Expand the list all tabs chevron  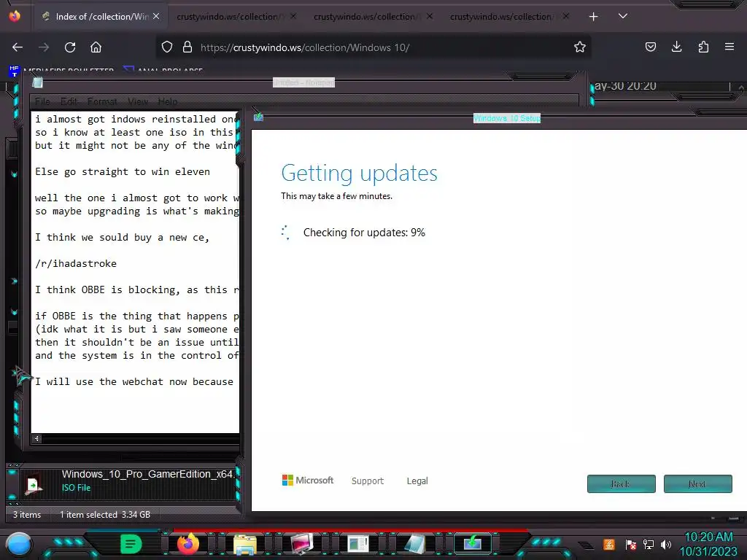[x=622, y=16]
